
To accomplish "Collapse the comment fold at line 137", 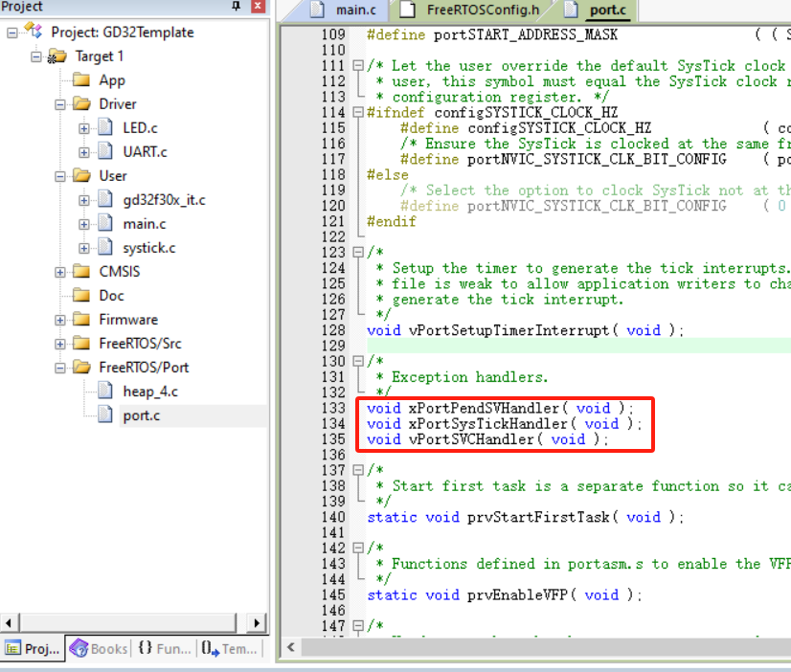I will [358, 470].
